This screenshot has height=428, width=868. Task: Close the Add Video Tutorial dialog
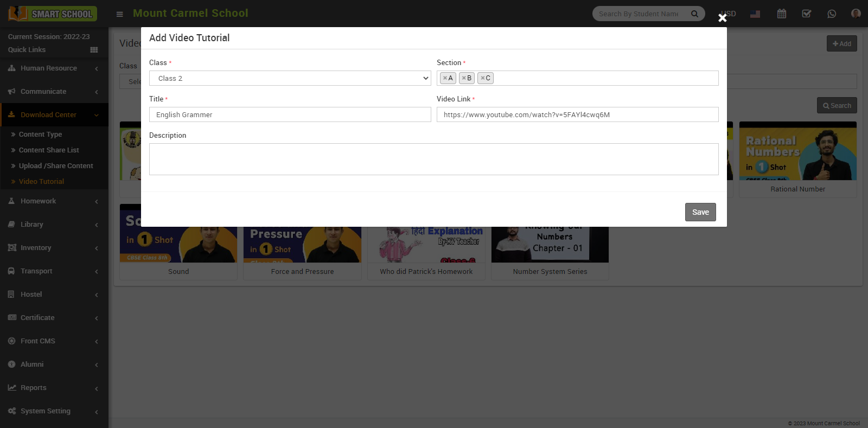point(723,18)
